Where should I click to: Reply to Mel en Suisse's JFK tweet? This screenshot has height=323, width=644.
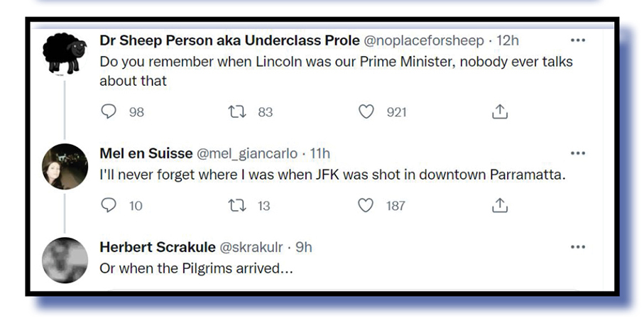109,205
